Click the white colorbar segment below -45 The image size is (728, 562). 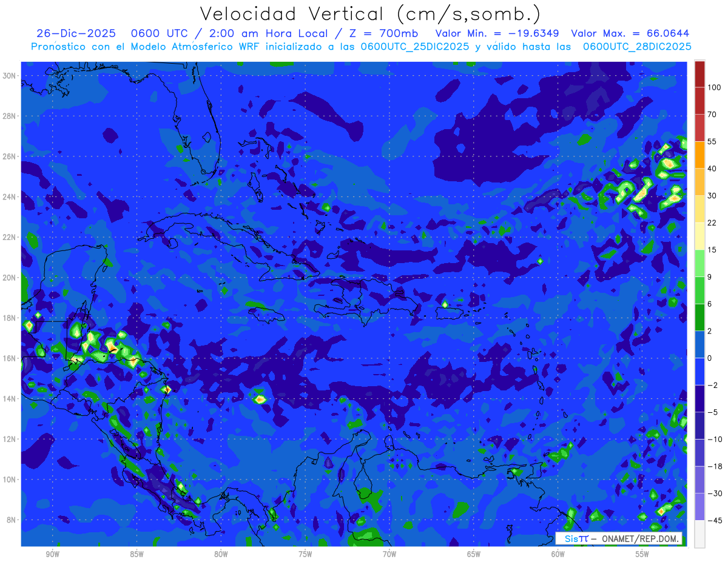pos(699,534)
